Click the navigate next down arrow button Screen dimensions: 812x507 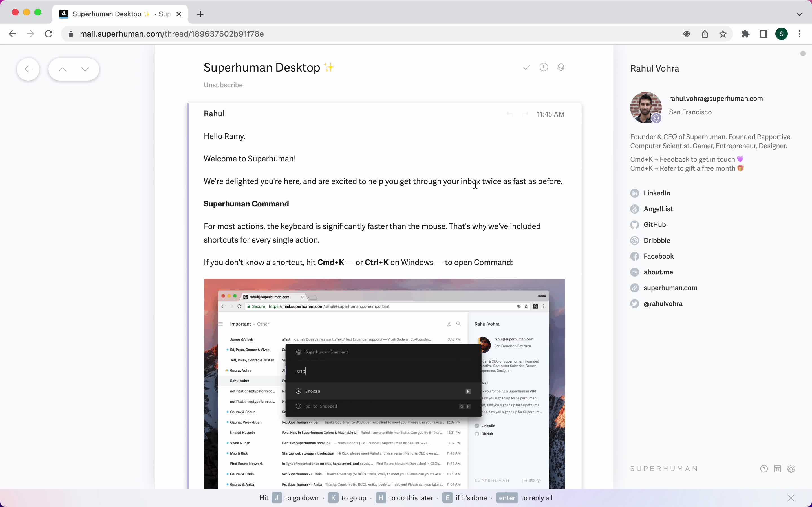tap(85, 69)
